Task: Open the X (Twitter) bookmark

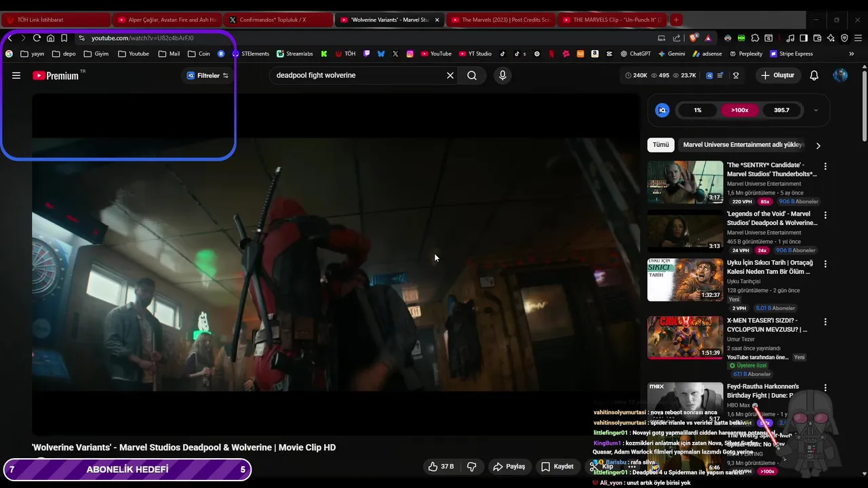Action: point(395,54)
